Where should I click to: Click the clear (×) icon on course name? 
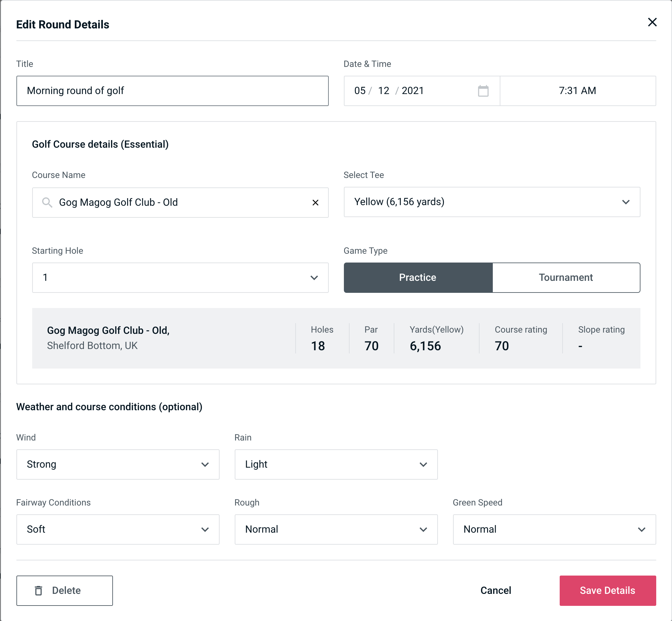click(x=316, y=202)
